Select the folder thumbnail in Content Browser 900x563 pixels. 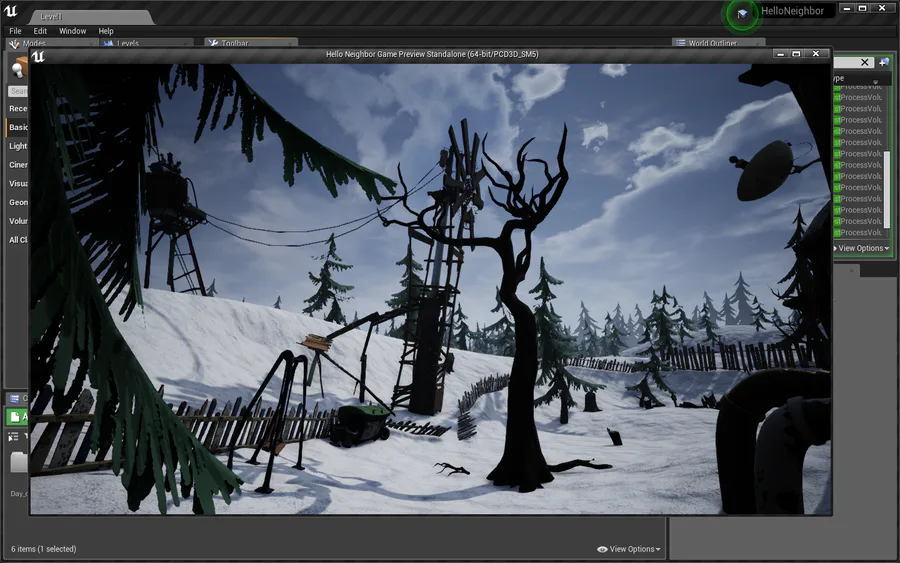[x=19, y=462]
